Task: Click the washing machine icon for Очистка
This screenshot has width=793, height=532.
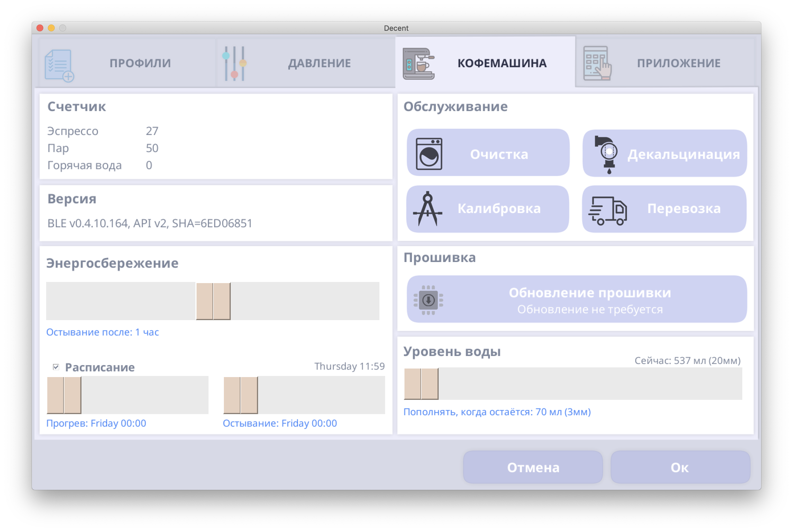Action: point(429,154)
